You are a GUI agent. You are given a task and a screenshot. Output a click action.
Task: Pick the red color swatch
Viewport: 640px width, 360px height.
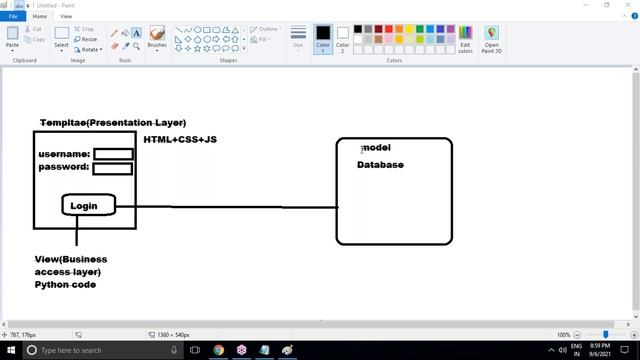(389, 29)
